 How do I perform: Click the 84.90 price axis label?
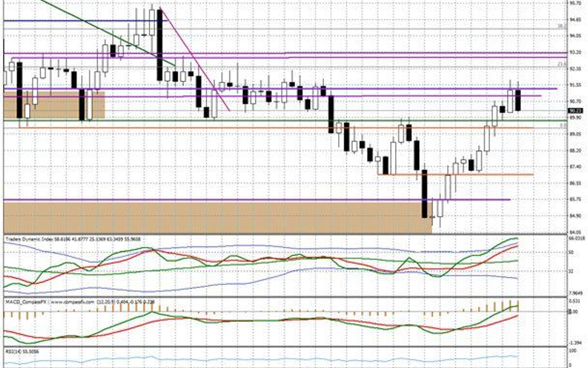[x=576, y=216]
